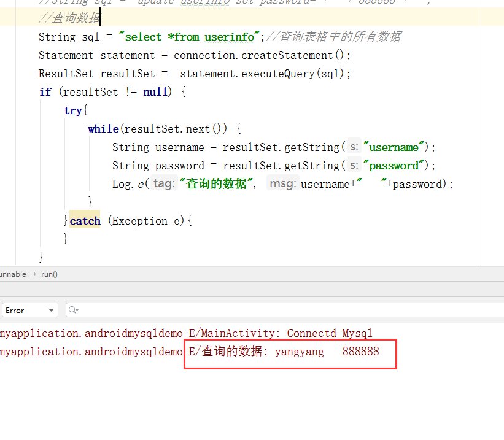Viewport: 504px width, 440px height.
Task: Click the 'if (resultSet != null)' line
Action: (x=112, y=92)
